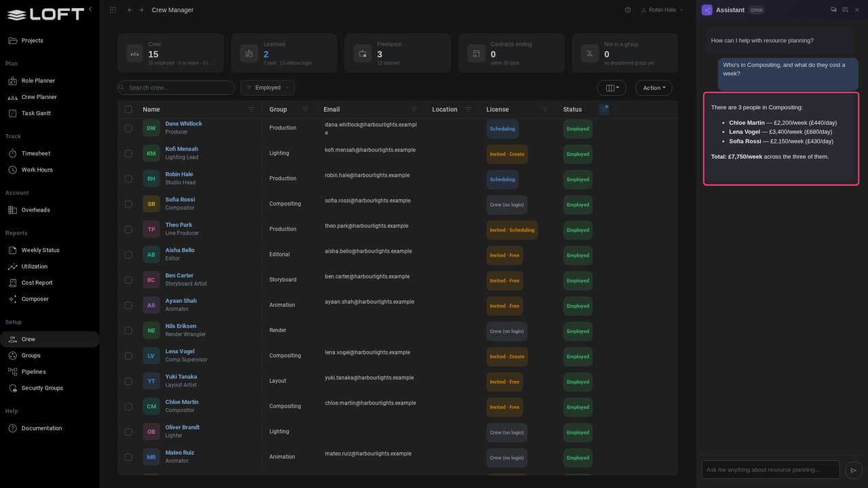The height and width of the screenshot is (488, 868).
Task: Open the Employed filter dropdown
Action: click(x=267, y=87)
